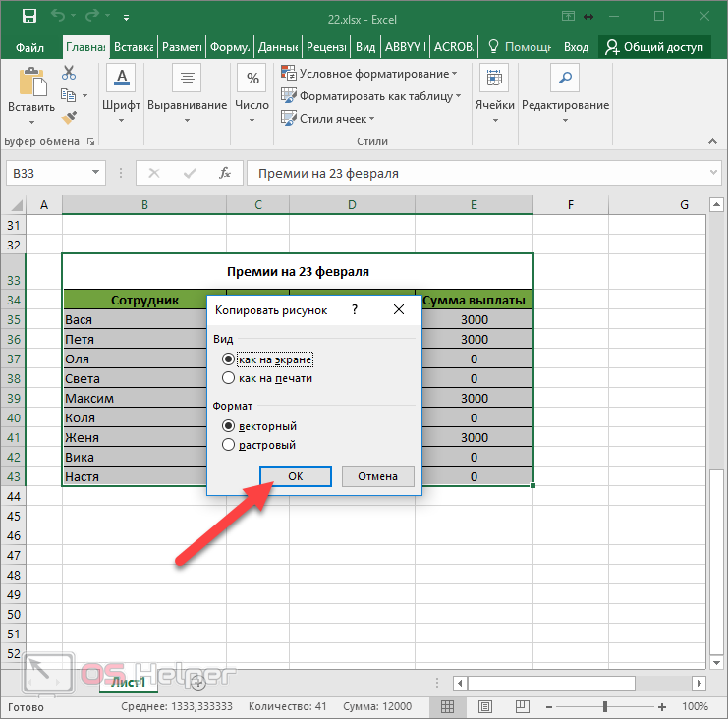
Task: Select 'как на экране' radio option
Action: point(268,359)
